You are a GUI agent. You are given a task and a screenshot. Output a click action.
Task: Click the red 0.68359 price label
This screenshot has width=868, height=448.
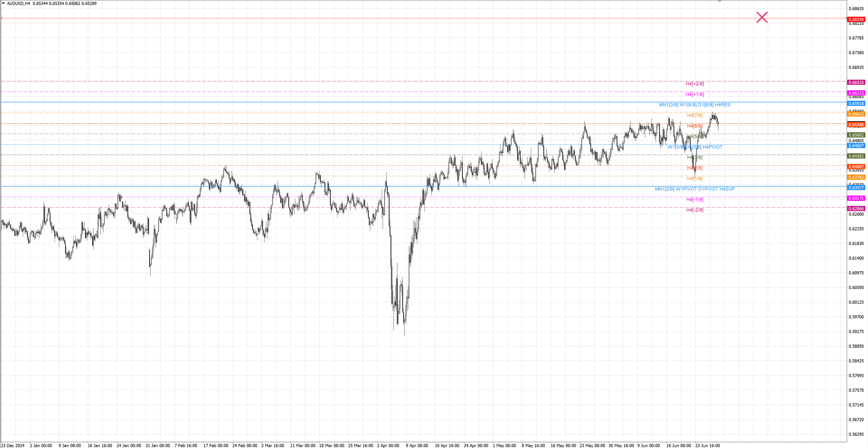[856, 19]
